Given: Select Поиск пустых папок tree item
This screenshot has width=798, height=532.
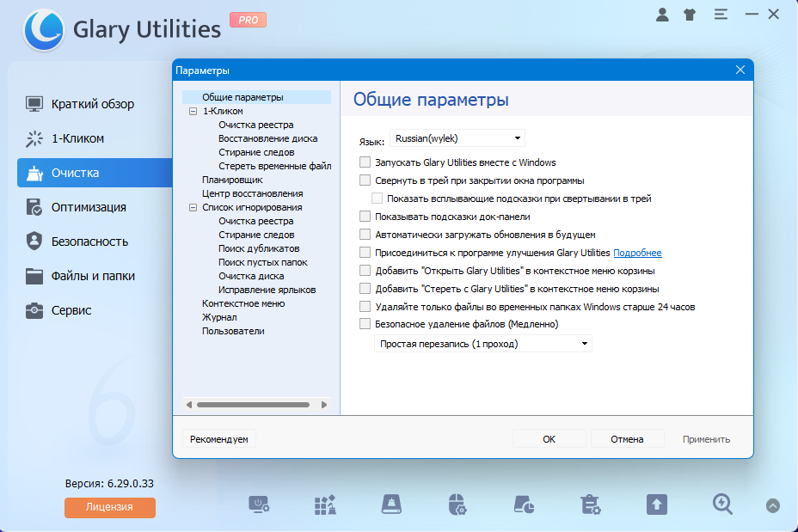Looking at the screenshot, I should [262, 262].
